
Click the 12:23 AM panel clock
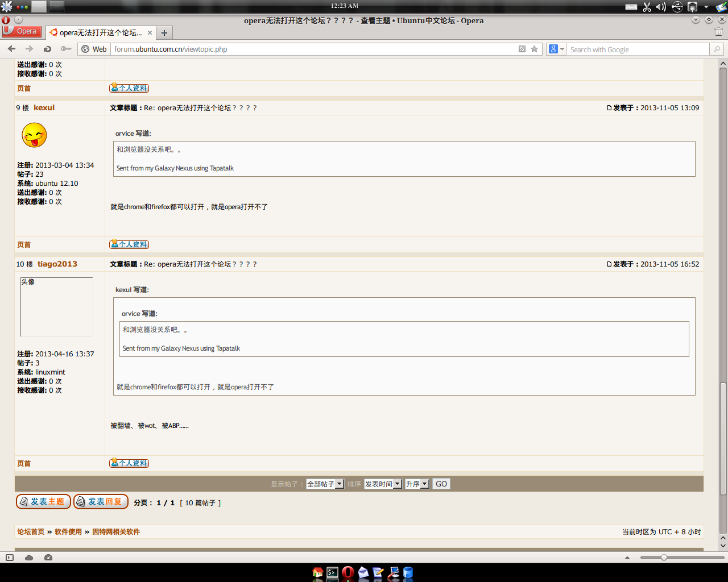345,6
